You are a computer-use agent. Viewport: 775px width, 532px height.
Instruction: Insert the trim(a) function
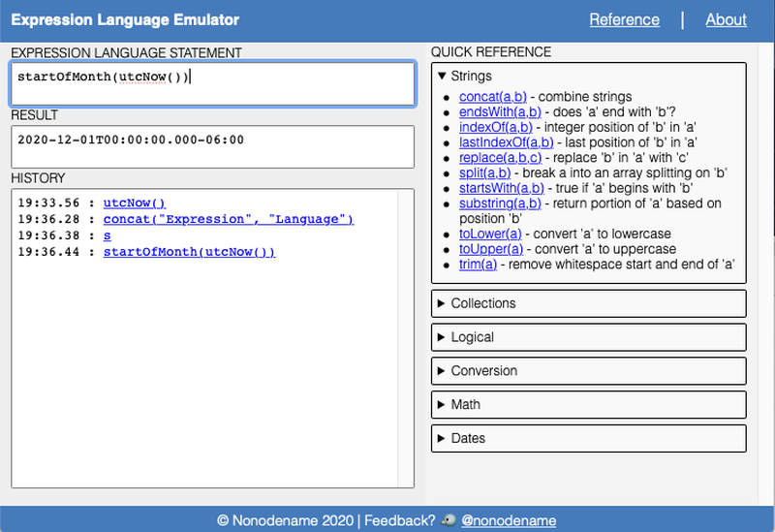(x=478, y=265)
